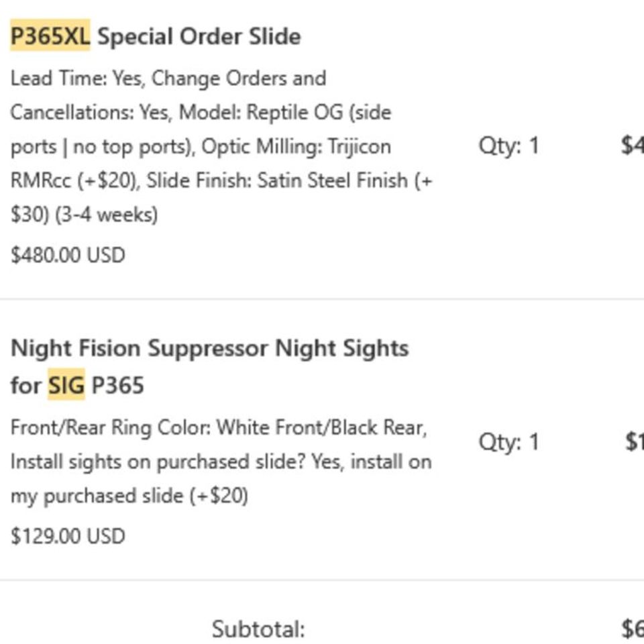The width and height of the screenshot is (644, 644).
Task: Click the Subtotal label
Action: tap(258, 629)
